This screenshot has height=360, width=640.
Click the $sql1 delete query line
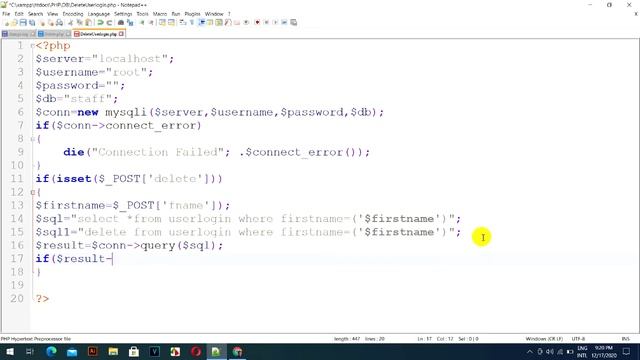[248, 232]
